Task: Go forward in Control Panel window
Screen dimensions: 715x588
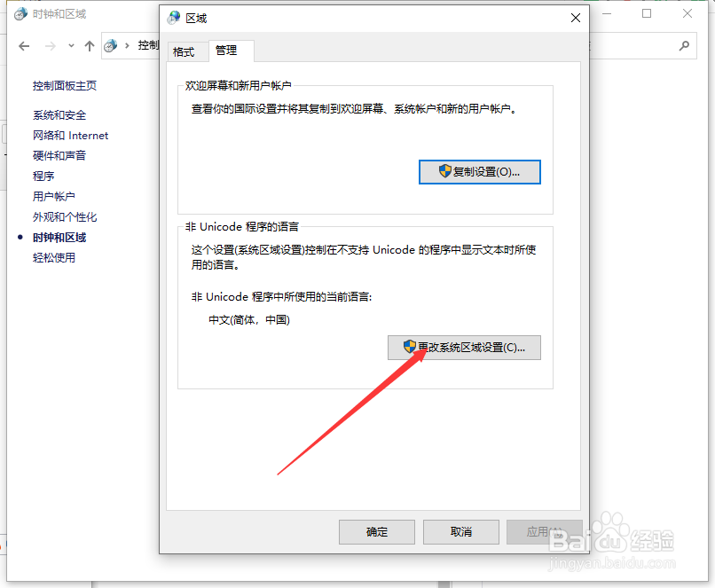Action: click(51, 45)
